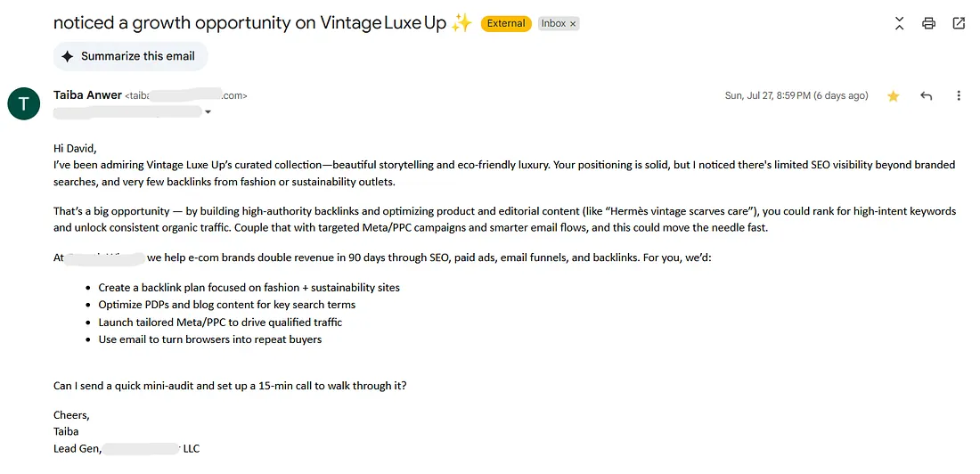Click the expand/collapse all arrows icon
This screenshot has width=980, height=474.
tap(899, 24)
